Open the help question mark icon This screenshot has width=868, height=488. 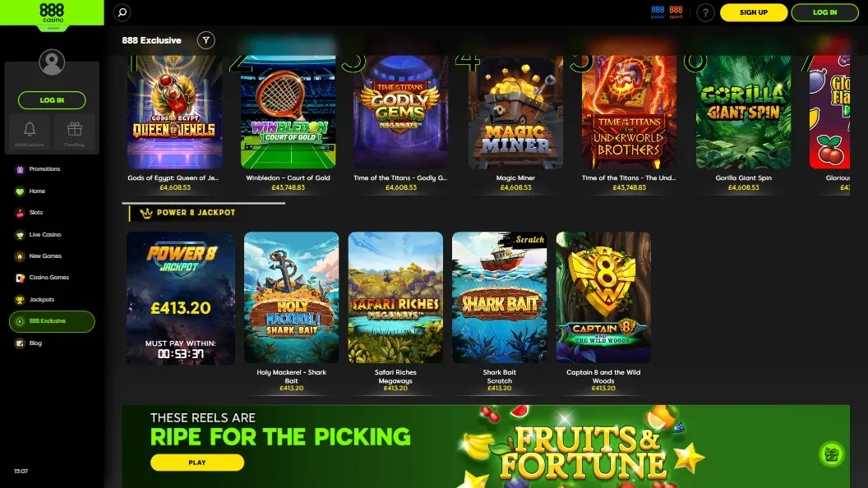point(705,12)
